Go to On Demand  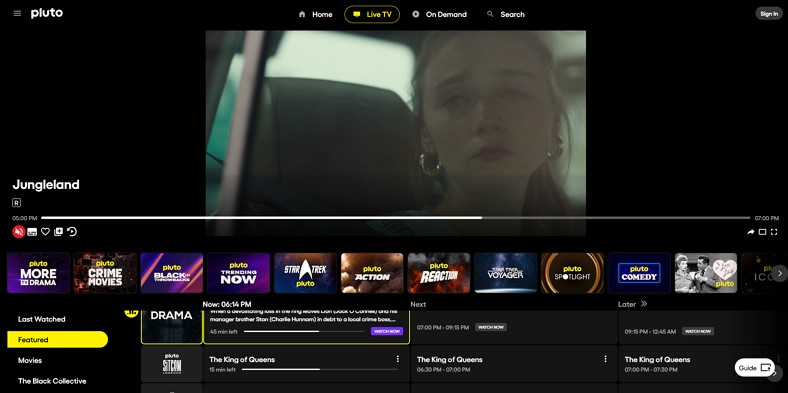pos(440,15)
